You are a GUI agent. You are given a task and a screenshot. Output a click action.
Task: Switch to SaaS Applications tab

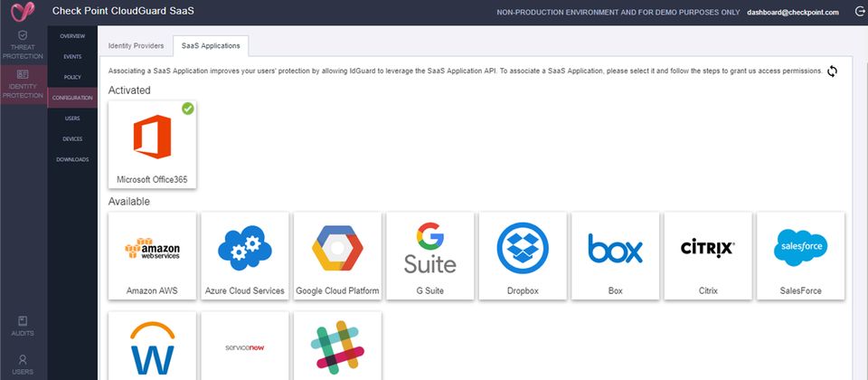click(211, 46)
